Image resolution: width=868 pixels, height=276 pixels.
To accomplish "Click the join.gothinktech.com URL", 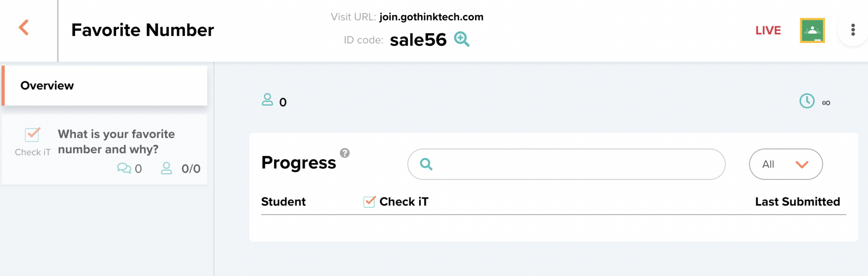I will pyautogui.click(x=431, y=17).
